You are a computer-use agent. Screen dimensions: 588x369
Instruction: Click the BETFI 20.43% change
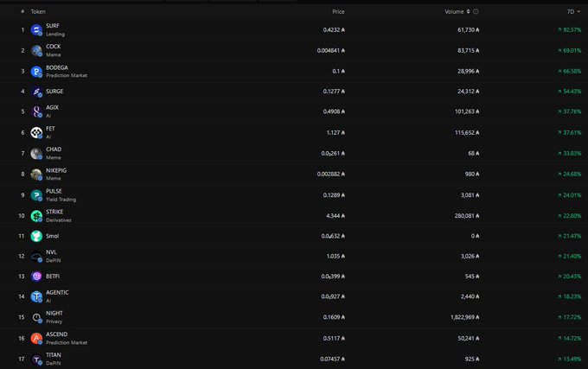coord(569,276)
